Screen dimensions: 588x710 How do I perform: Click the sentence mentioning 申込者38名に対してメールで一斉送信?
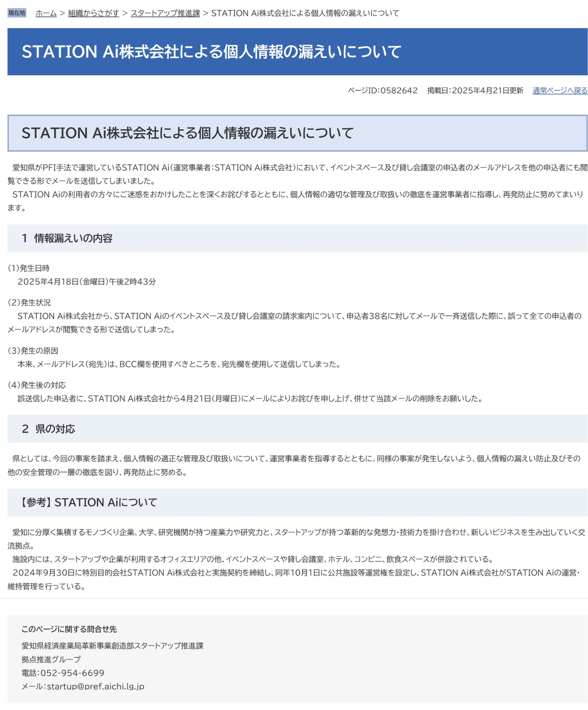[x=295, y=322]
